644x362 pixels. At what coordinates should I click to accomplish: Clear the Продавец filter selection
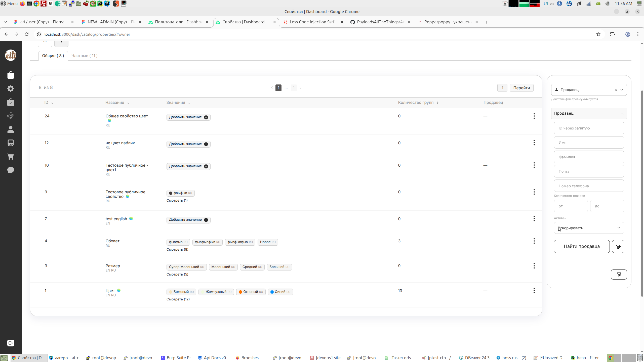pos(616,90)
